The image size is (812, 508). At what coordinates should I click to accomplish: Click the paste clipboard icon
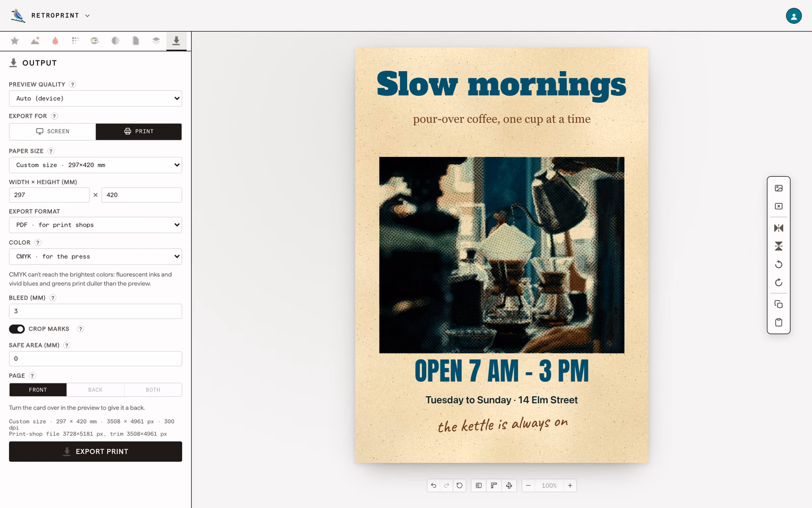pos(779,323)
